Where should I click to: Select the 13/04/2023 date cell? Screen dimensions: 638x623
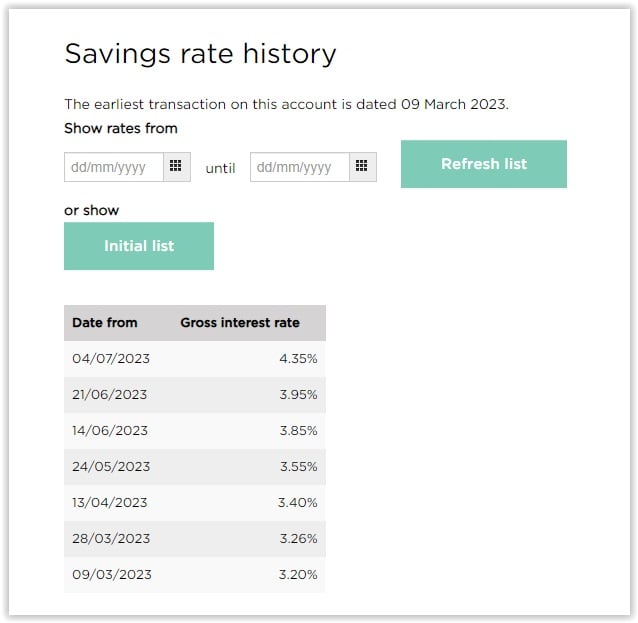109,502
